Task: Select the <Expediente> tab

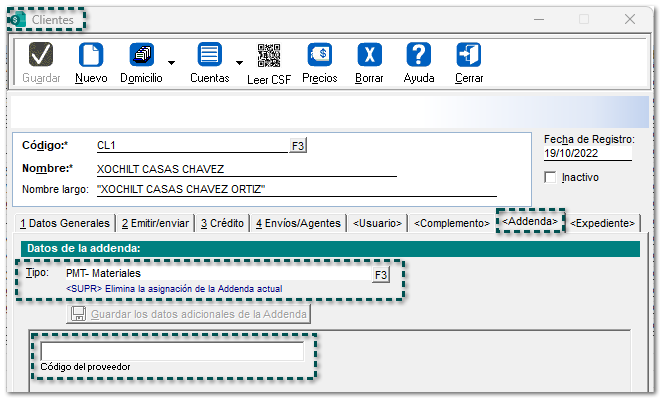Action: click(603, 223)
